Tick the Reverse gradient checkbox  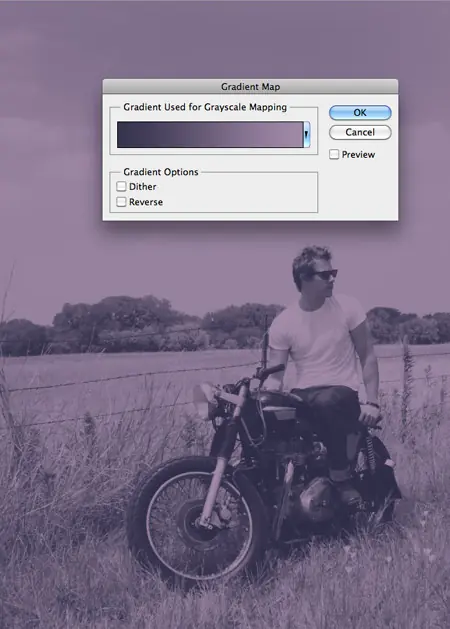point(121,201)
